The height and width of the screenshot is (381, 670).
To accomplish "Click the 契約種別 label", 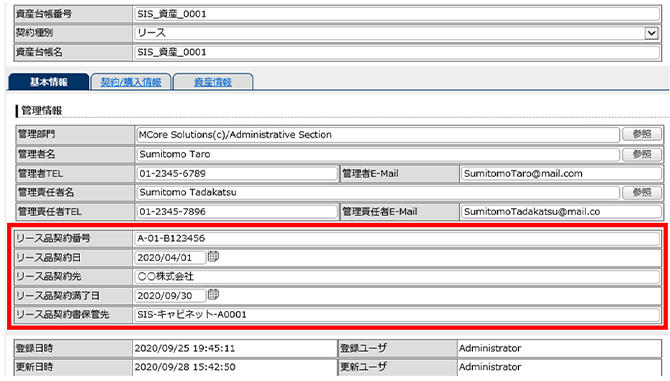I will tap(34, 32).
